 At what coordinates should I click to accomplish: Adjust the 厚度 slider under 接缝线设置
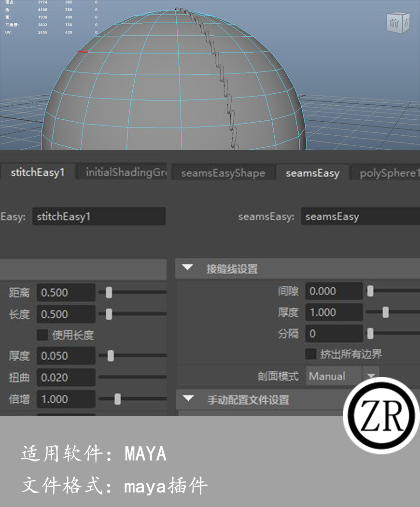pyautogui.click(x=385, y=312)
